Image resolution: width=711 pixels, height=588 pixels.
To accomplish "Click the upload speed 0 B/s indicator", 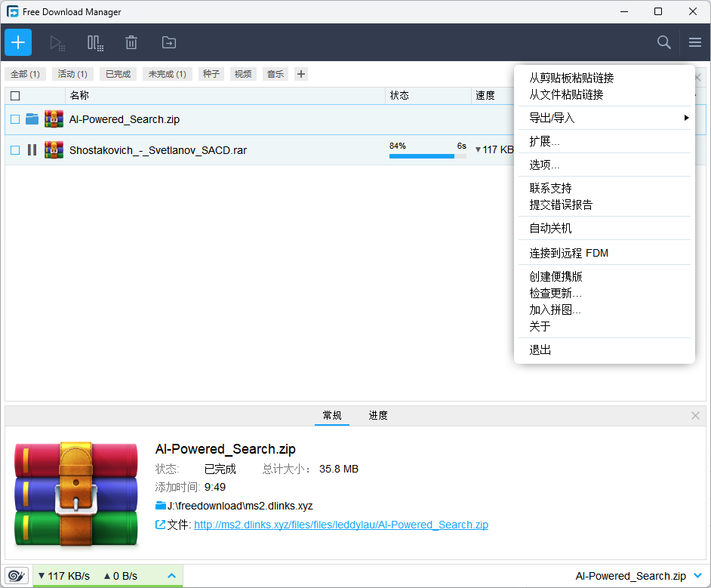I will [x=121, y=576].
